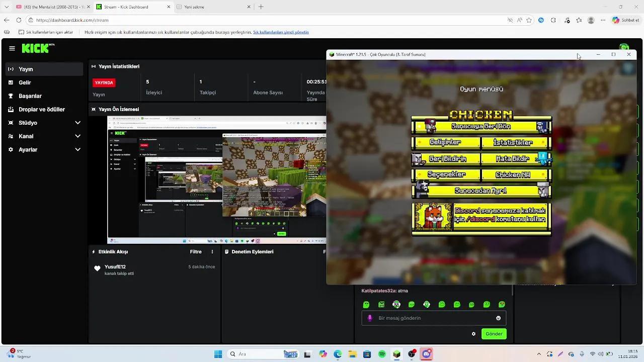
Task: Select the angry square emote in the emote row
Action: point(382,304)
